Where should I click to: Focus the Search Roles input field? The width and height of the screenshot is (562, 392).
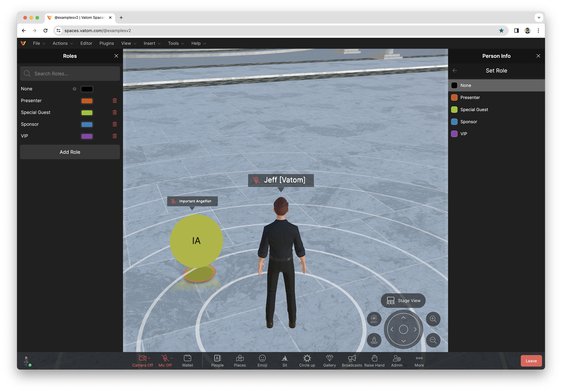pyautogui.click(x=70, y=74)
